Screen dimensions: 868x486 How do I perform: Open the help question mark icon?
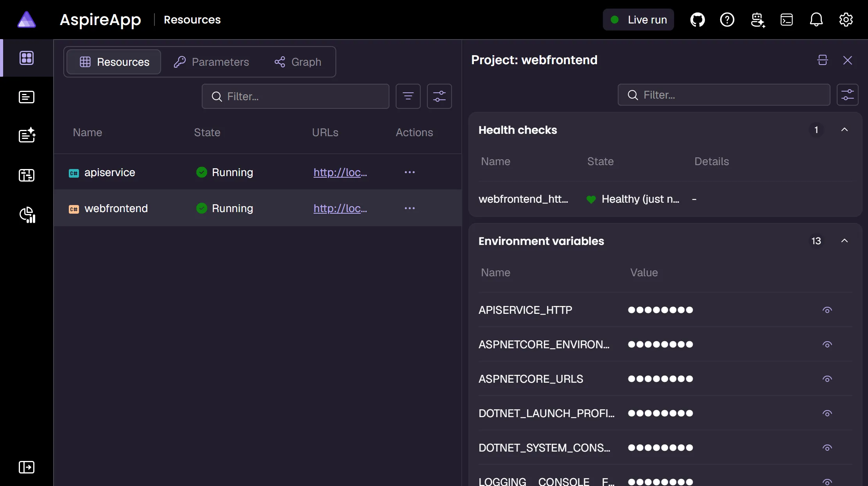[727, 20]
